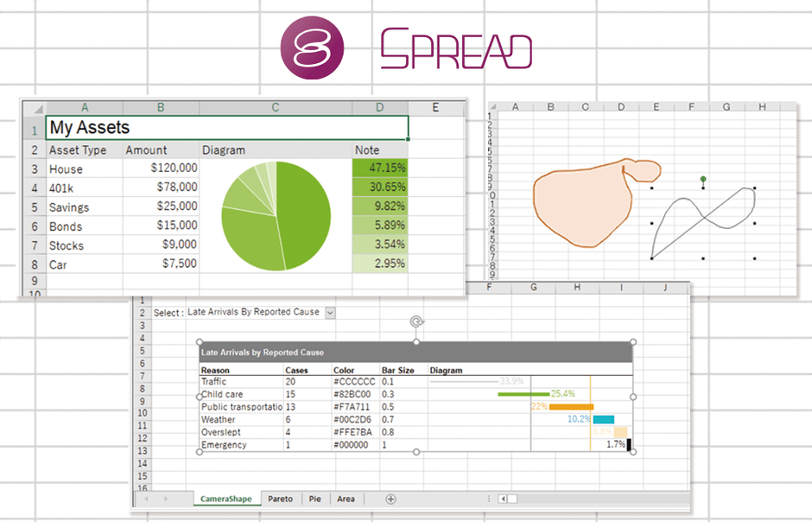
Task: Click the select-all corner of My Assets sheet
Action: coord(35,108)
